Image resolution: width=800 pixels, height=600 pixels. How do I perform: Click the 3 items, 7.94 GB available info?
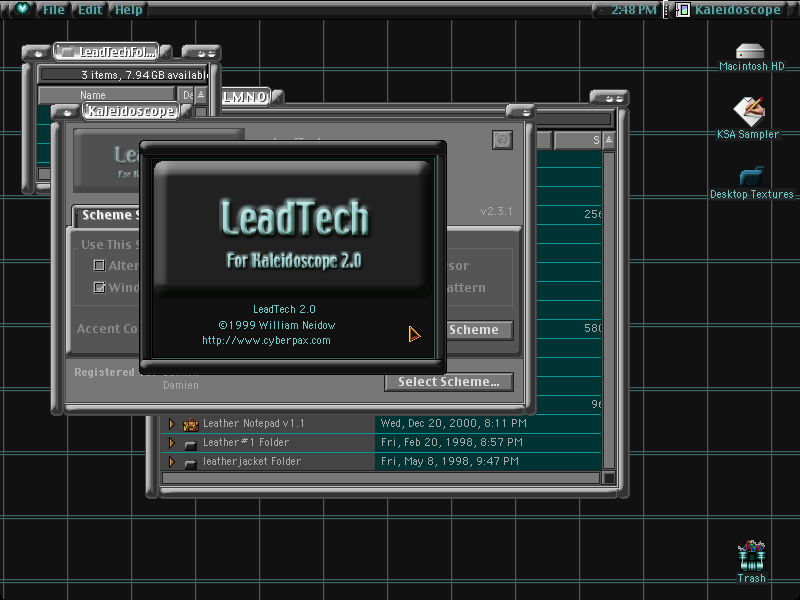(x=123, y=75)
